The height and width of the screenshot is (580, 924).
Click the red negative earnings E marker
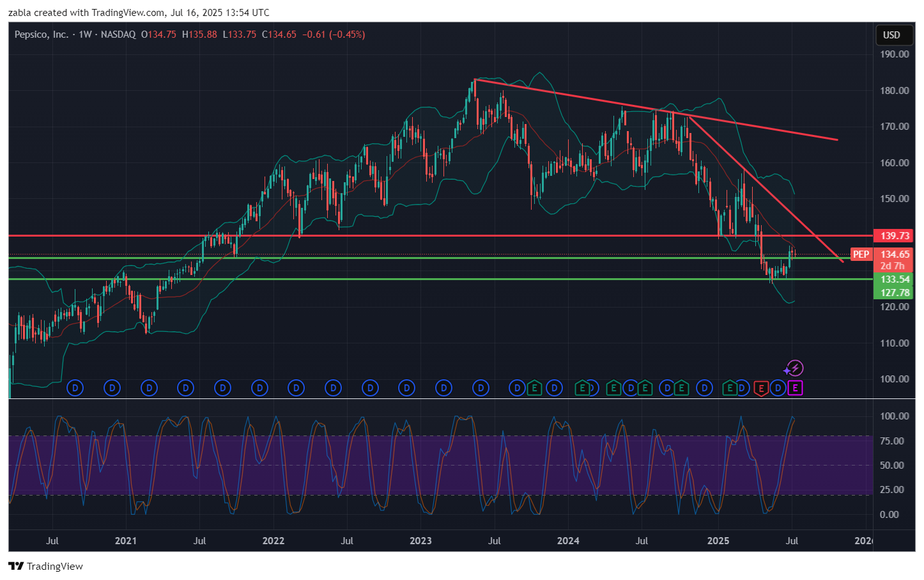tap(760, 388)
